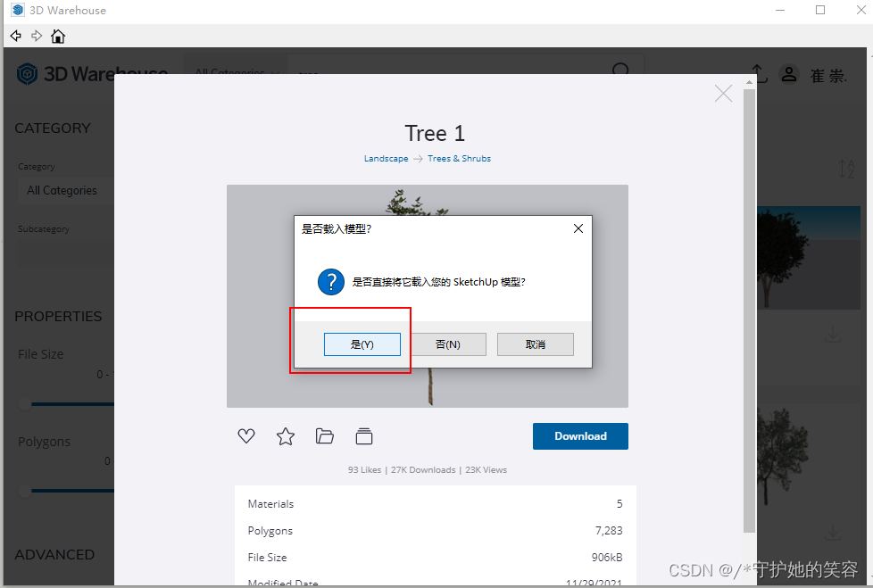873x588 pixels.
Task: Click Yes 是(Y) button
Action: point(362,344)
